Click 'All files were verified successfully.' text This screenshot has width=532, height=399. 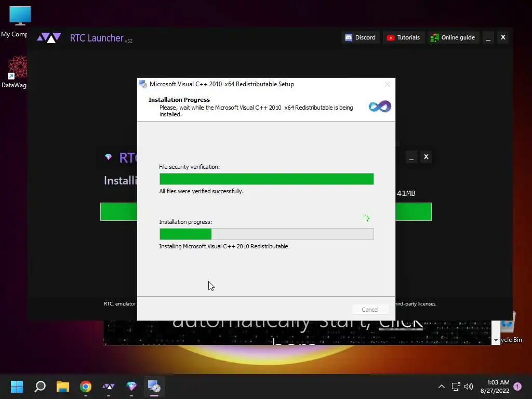click(x=201, y=191)
